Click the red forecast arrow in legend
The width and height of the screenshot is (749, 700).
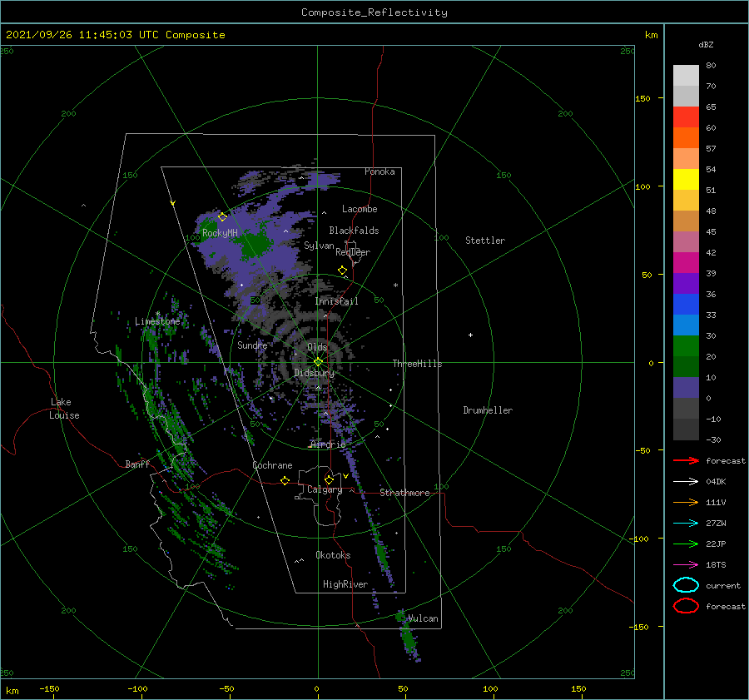coord(686,460)
